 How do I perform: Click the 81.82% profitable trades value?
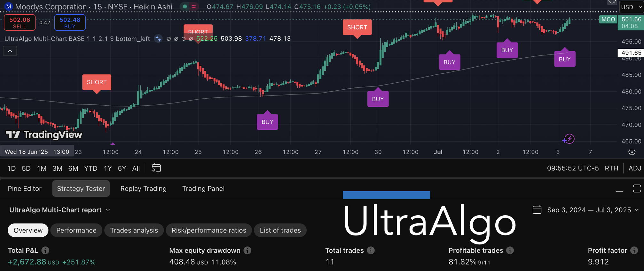coord(462,262)
